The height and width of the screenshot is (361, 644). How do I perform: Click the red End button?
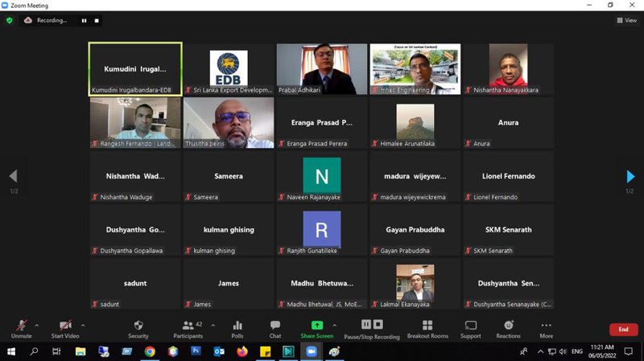[x=623, y=330]
